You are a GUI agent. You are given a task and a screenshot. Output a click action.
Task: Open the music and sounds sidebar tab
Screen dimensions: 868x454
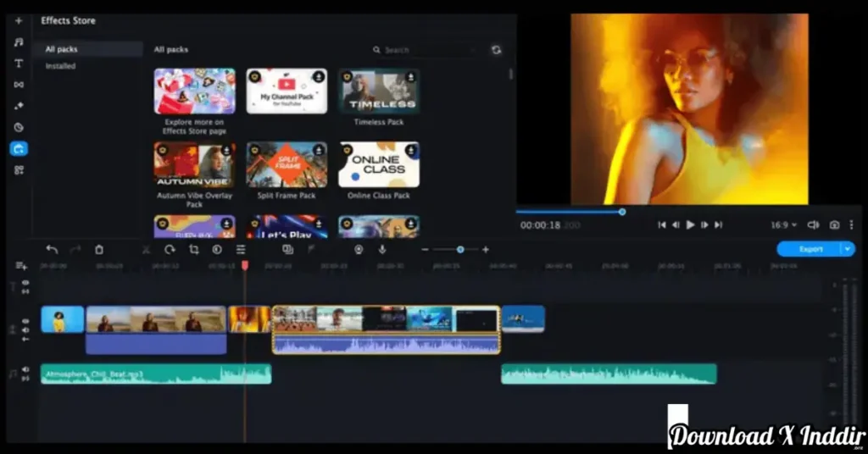19,42
